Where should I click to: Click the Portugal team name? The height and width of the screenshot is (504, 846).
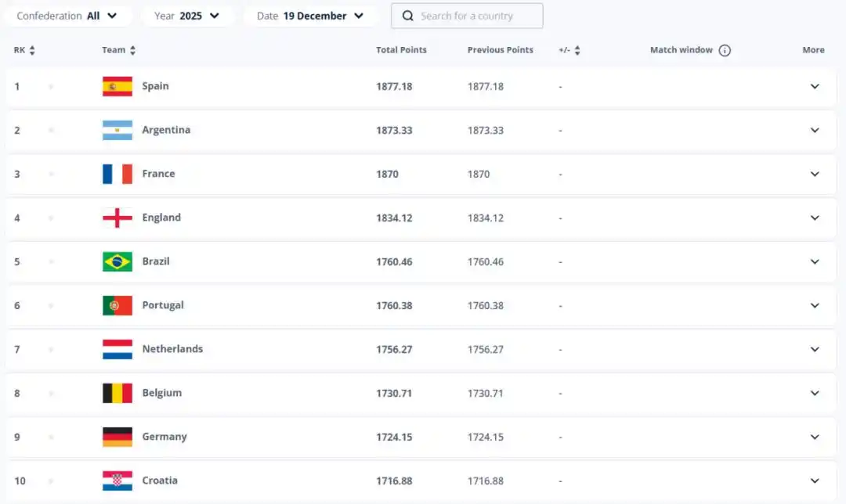pyautogui.click(x=163, y=305)
